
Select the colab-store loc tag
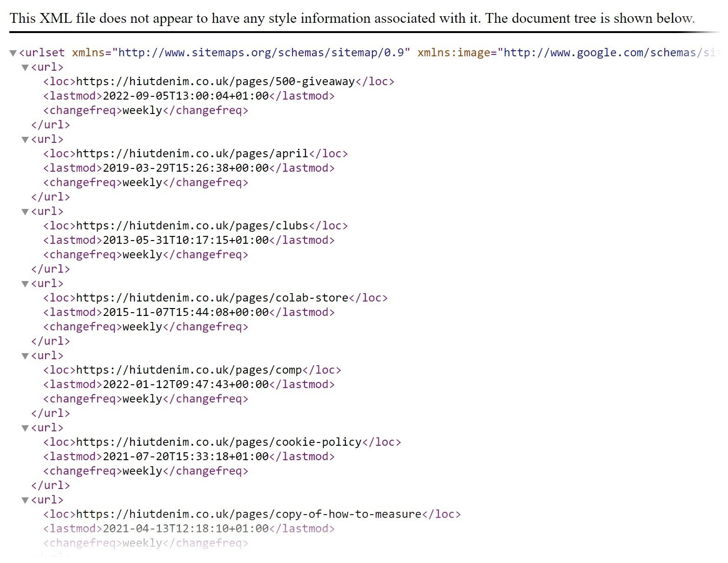(x=58, y=298)
